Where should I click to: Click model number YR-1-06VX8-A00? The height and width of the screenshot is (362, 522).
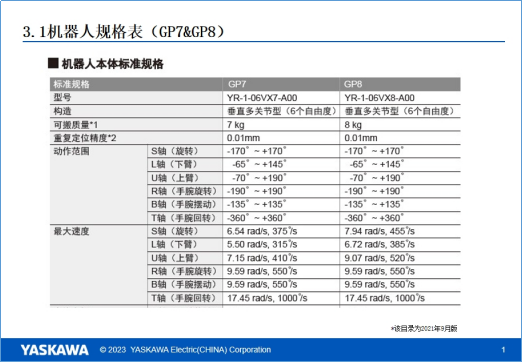379,98
